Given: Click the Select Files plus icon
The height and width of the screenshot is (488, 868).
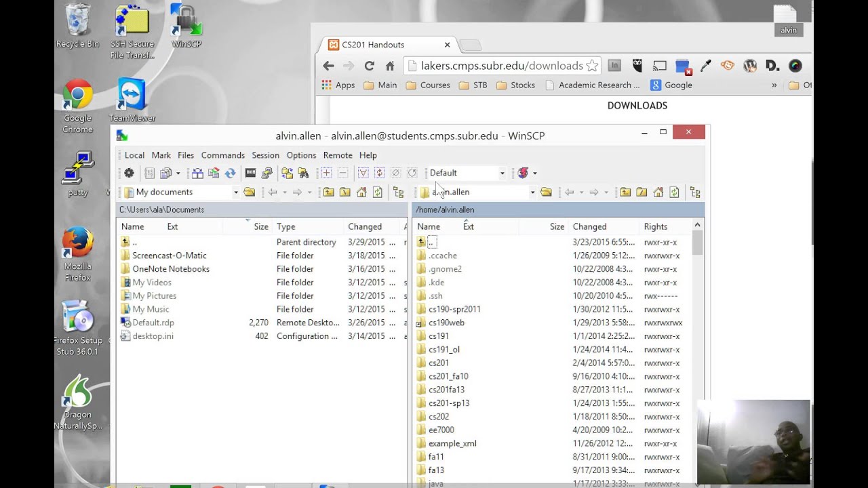Looking at the screenshot, I should coord(326,173).
